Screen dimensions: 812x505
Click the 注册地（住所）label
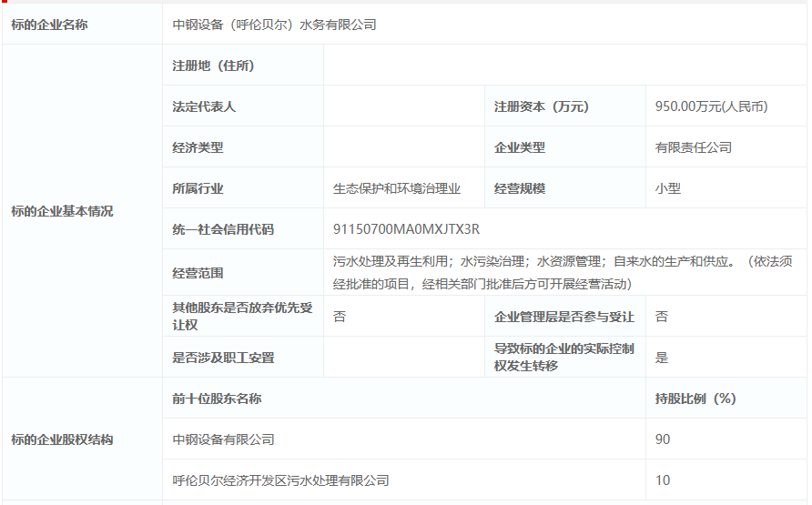pos(213,66)
